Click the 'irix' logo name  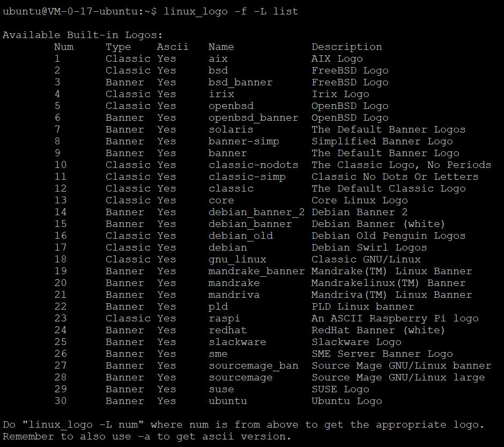point(221,94)
